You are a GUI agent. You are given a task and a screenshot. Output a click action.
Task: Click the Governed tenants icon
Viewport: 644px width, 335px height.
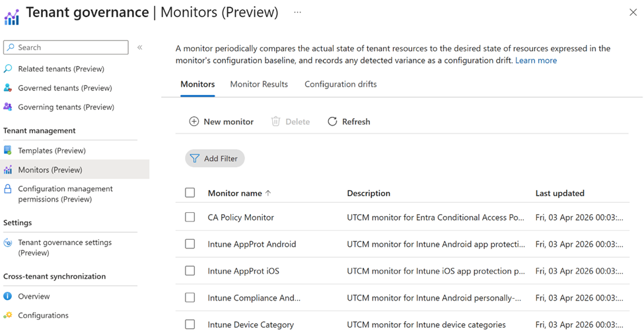[8, 88]
